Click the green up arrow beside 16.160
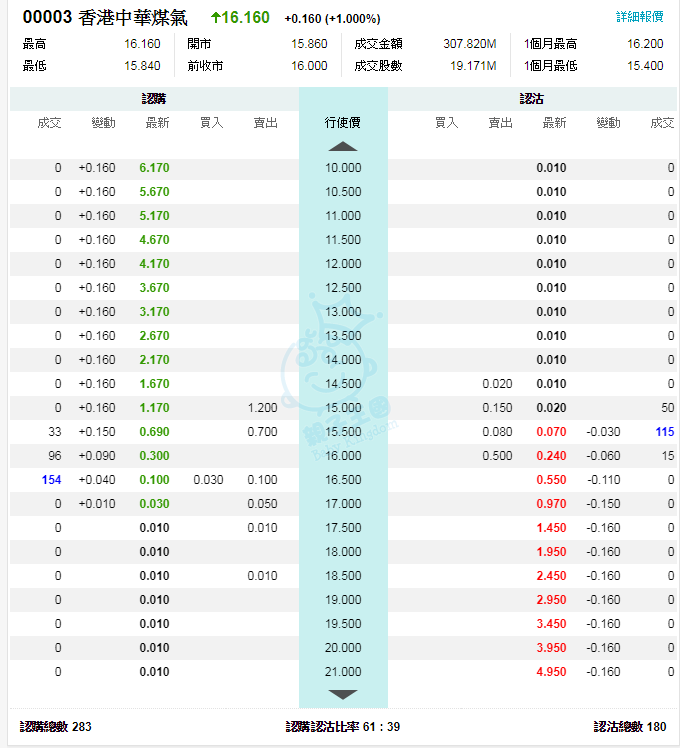 (217, 18)
